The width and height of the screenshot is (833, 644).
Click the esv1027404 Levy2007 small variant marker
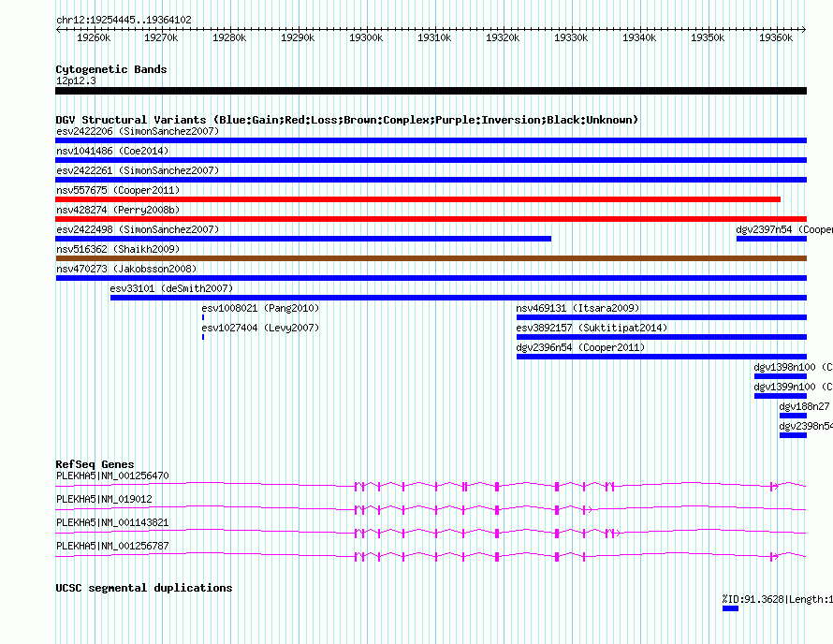coord(203,337)
